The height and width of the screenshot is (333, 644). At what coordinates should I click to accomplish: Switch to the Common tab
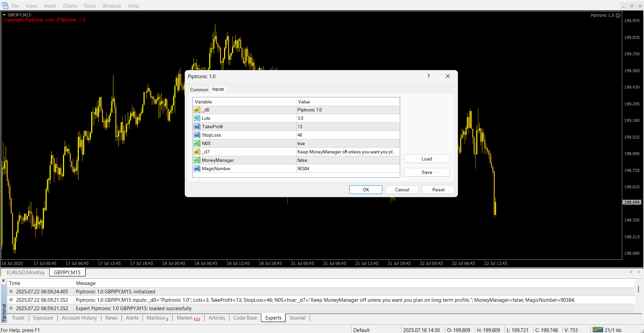pyautogui.click(x=199, y=90)
